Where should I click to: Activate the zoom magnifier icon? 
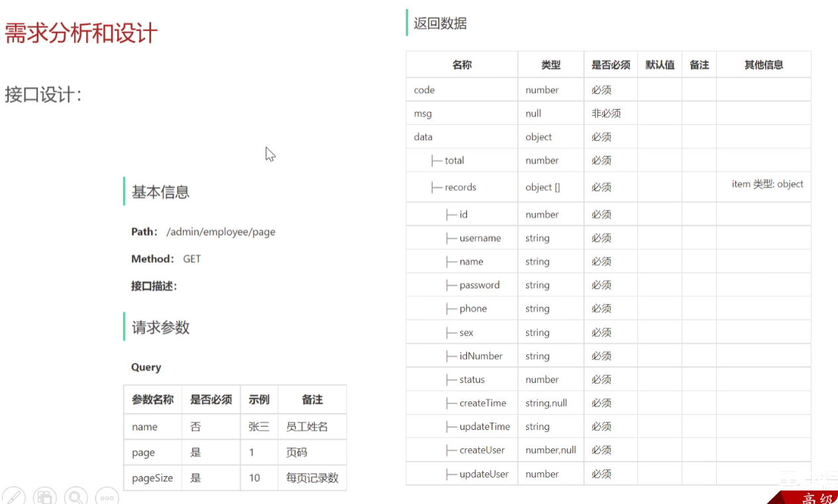[x=76, y=496]
